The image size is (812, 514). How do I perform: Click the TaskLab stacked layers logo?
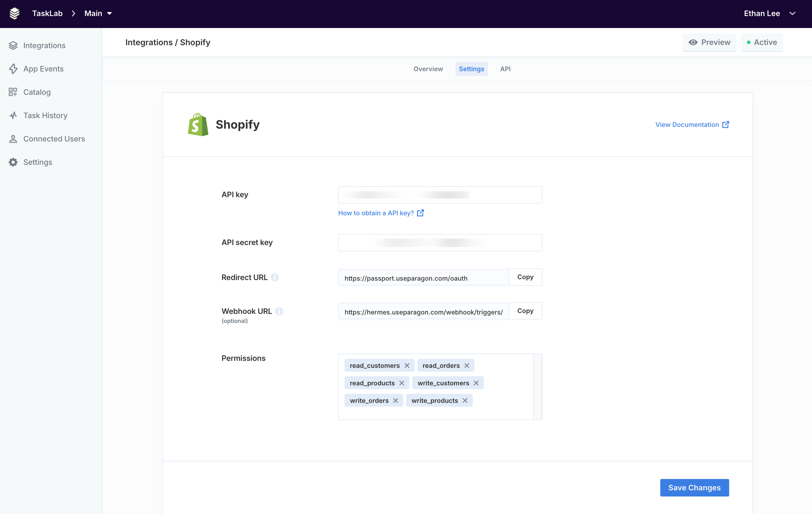coord(15,13)
